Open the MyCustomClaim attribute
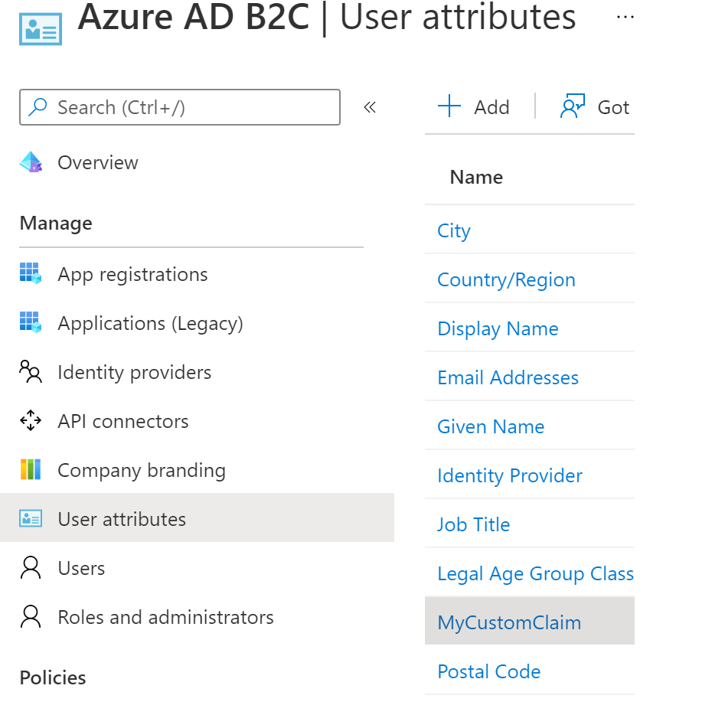The image size is (725, 728). click(509, 622)
